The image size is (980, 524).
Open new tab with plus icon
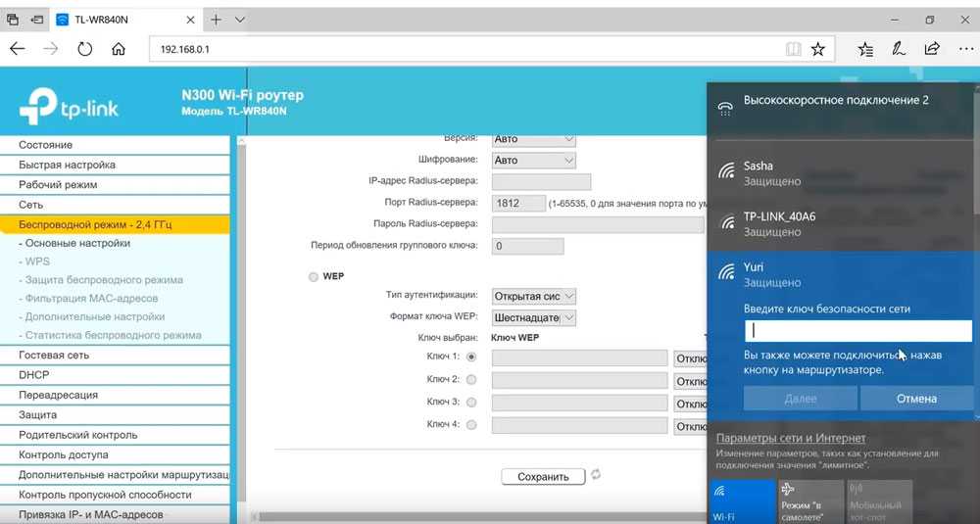pyautogui.click(x=216, y=19)
